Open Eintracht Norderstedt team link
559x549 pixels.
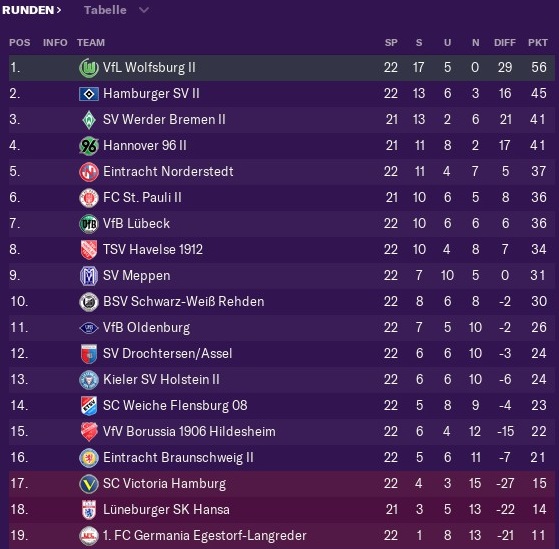[168, 172]
